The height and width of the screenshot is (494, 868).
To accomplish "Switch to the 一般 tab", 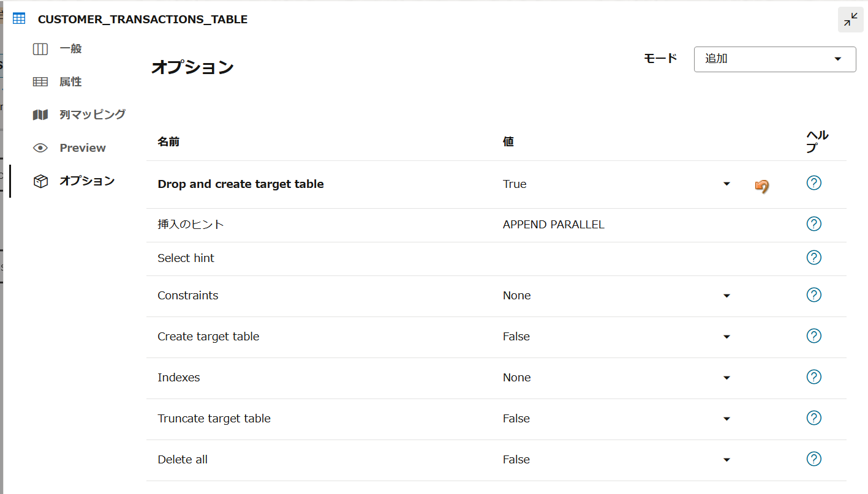I will (70, 49).
